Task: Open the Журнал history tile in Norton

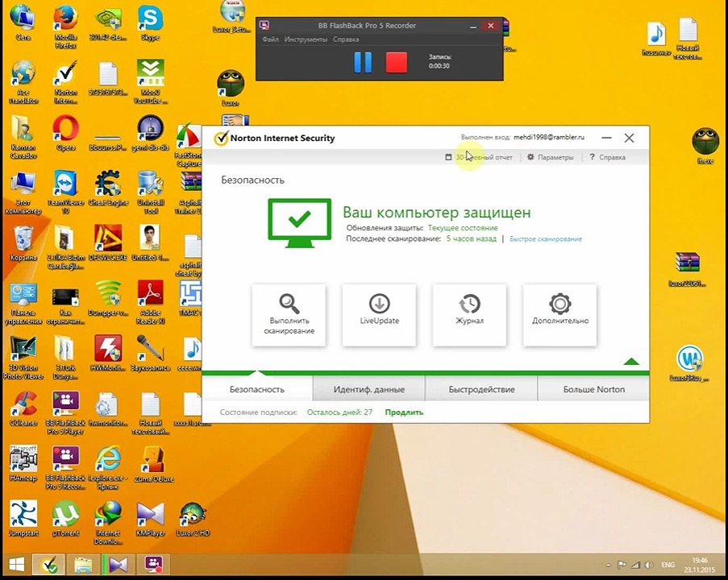Action: (x=469, y=315)
